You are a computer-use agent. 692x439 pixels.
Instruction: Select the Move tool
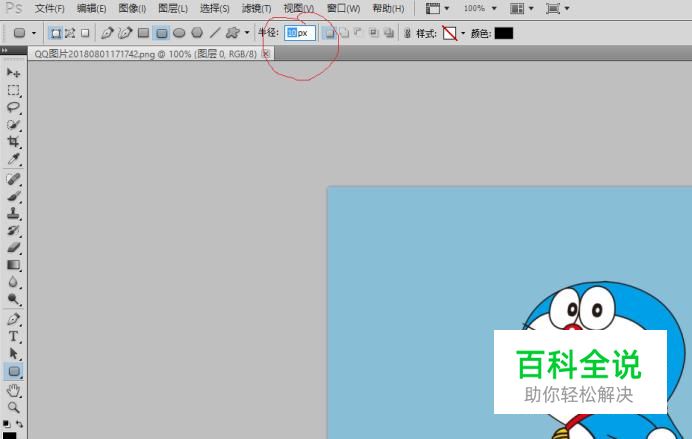pyautogui.click(x=13, y=72)
